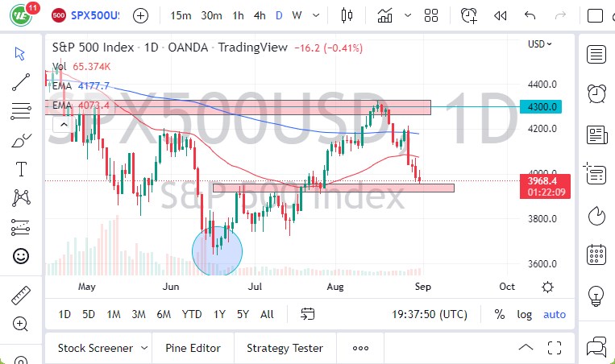Set the date range to YTD
This screenshot has width=615, height=364.
(192, 314)
